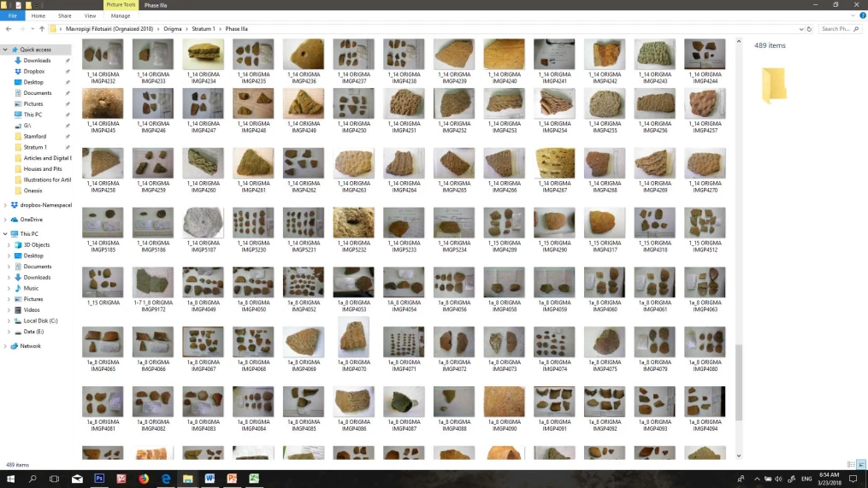The height and width of the screenshot is (488, 868).
Task: Go back with the Back arrow
Action: click(x=9, y=29)
